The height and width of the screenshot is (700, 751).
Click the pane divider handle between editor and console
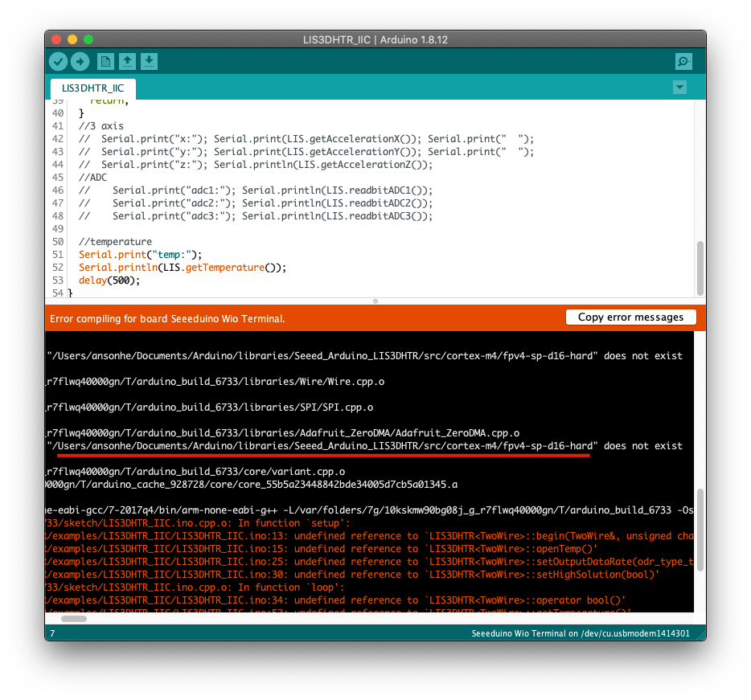coord(375,300)
